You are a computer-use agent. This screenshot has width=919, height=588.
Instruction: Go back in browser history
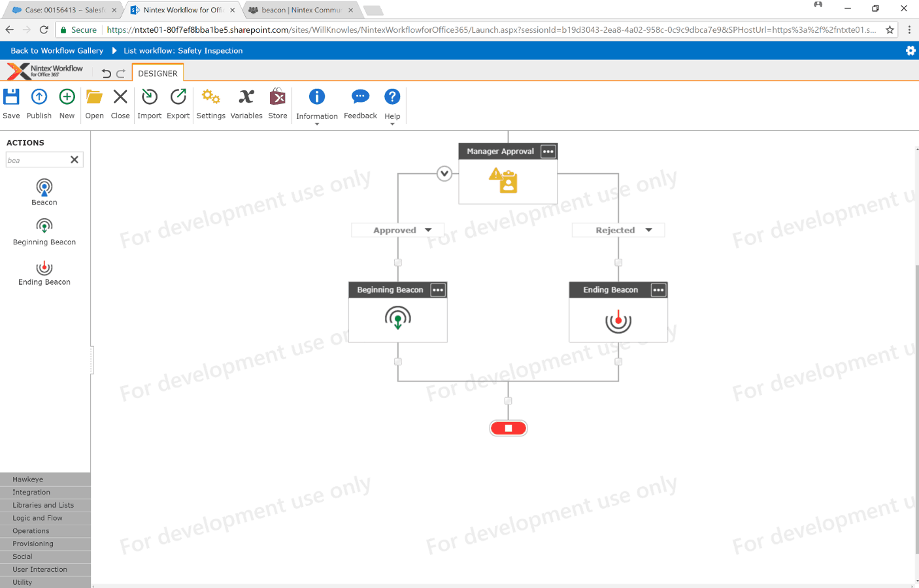[9, 29]
